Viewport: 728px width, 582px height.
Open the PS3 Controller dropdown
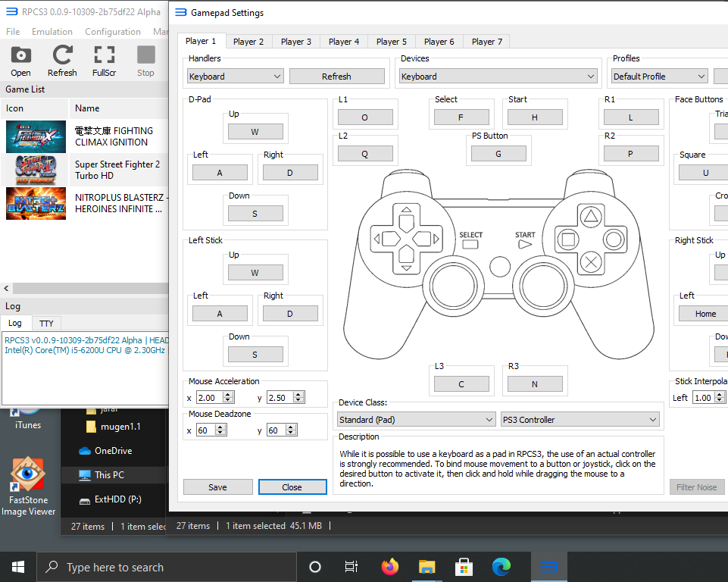[580, 419]
